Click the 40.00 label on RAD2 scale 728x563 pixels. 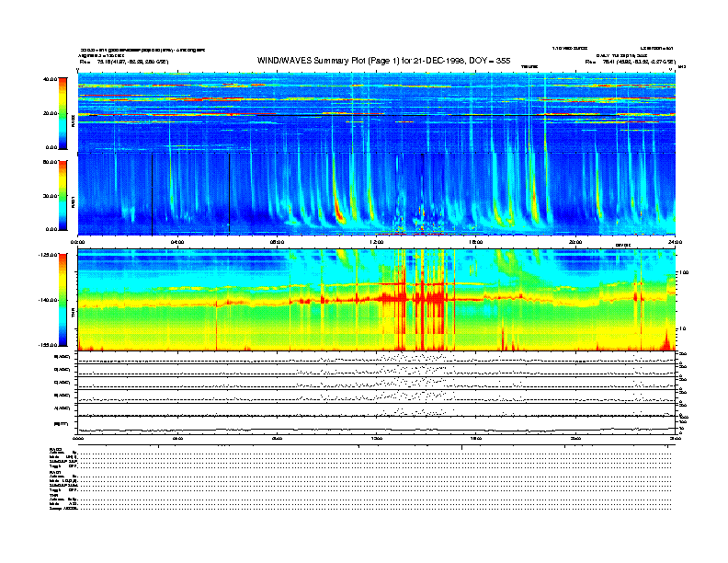click(x=50, y=79)
